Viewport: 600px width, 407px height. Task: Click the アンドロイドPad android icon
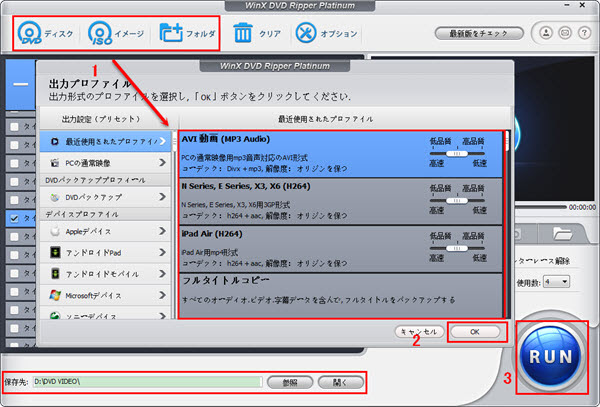pyautogui.click(x=55, y=252)
